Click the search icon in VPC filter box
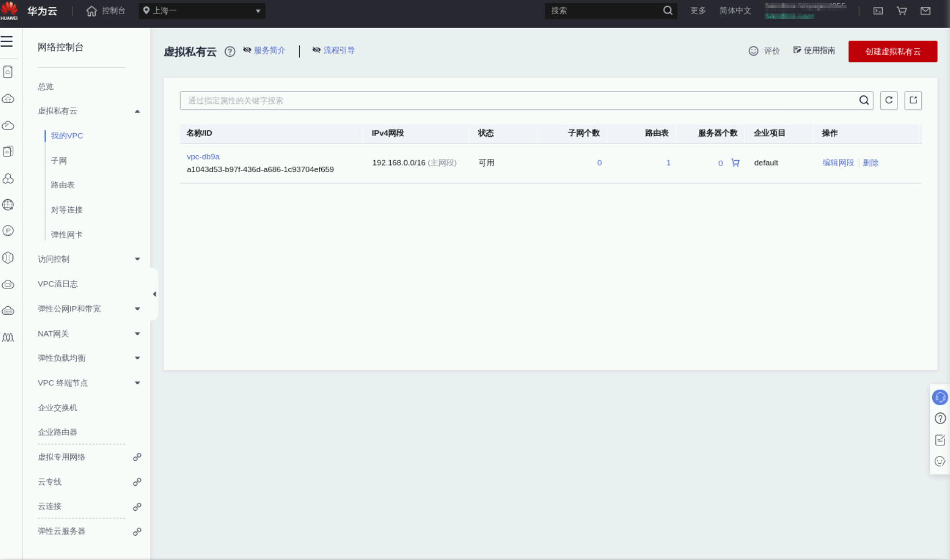Viewport: 950px width, 560px height. [864, 101]
